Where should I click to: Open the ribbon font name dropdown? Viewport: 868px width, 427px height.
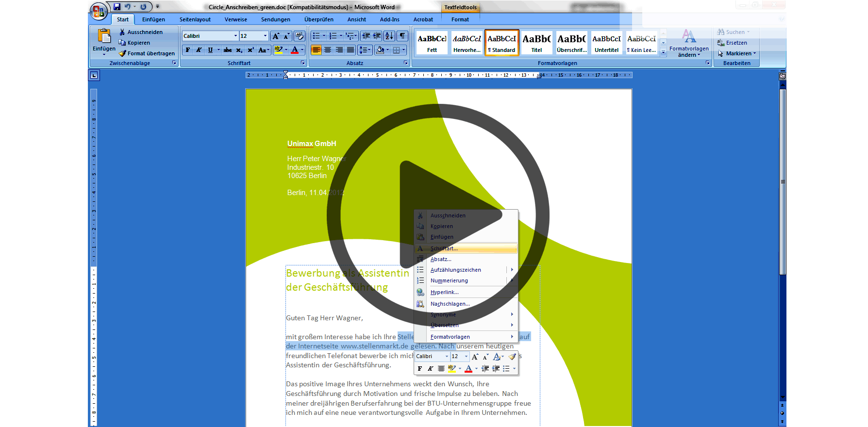click(x=235, y=36)
